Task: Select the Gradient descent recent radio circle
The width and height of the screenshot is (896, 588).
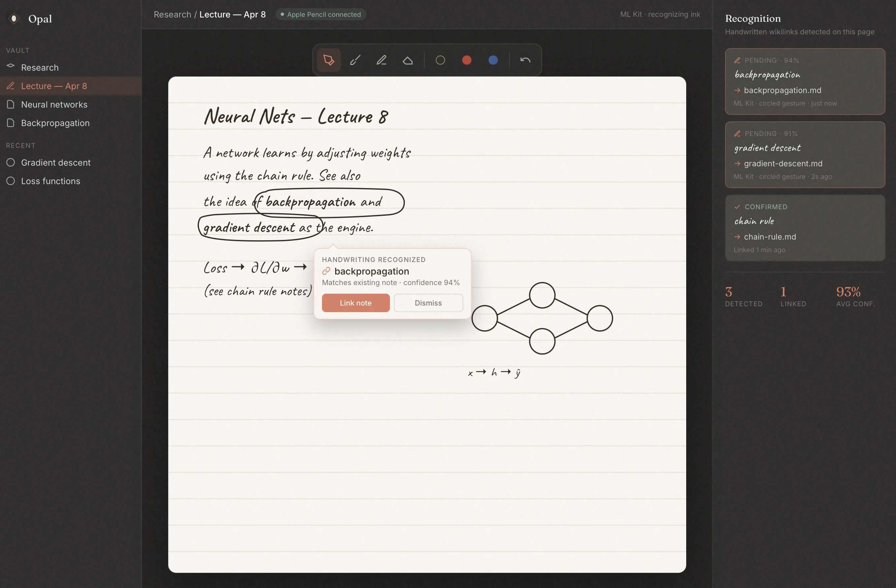Action: [11, 162]
